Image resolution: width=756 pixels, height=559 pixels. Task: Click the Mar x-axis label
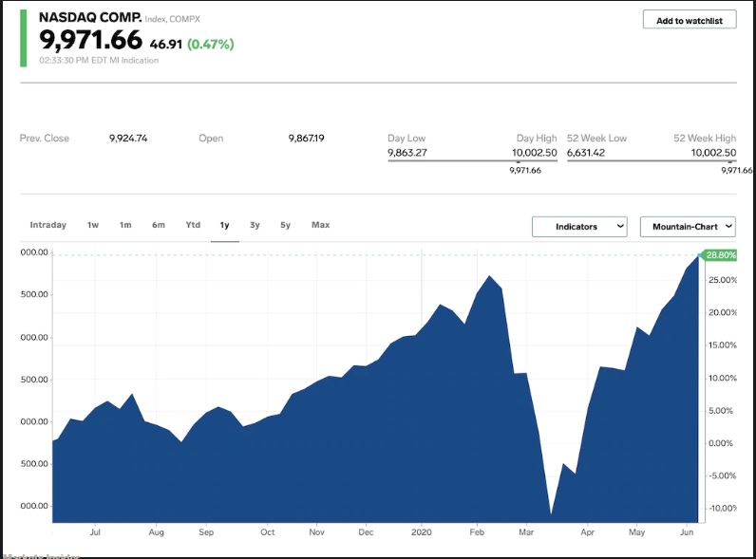click(526, 532)
